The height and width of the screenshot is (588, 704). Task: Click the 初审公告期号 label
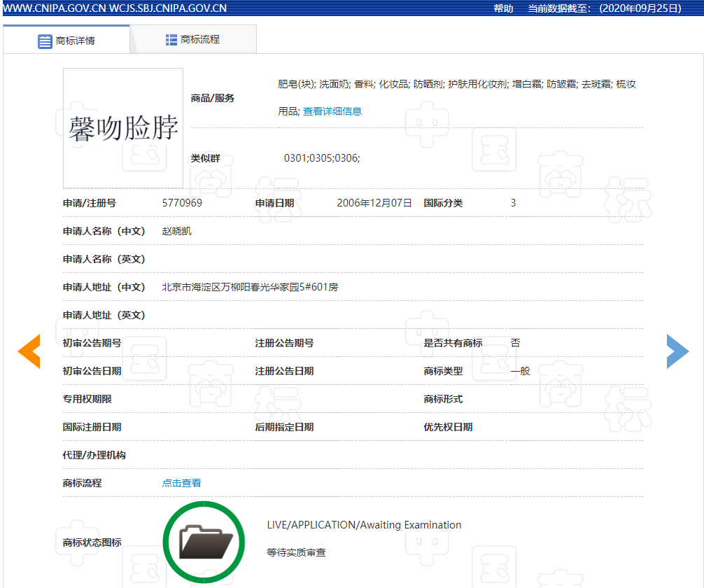coord(92,343)
